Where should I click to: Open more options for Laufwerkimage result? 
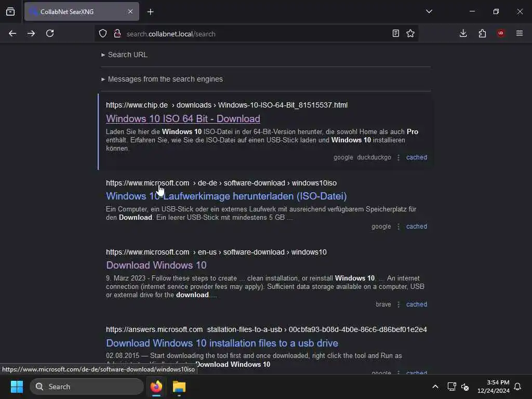point(398,227)
